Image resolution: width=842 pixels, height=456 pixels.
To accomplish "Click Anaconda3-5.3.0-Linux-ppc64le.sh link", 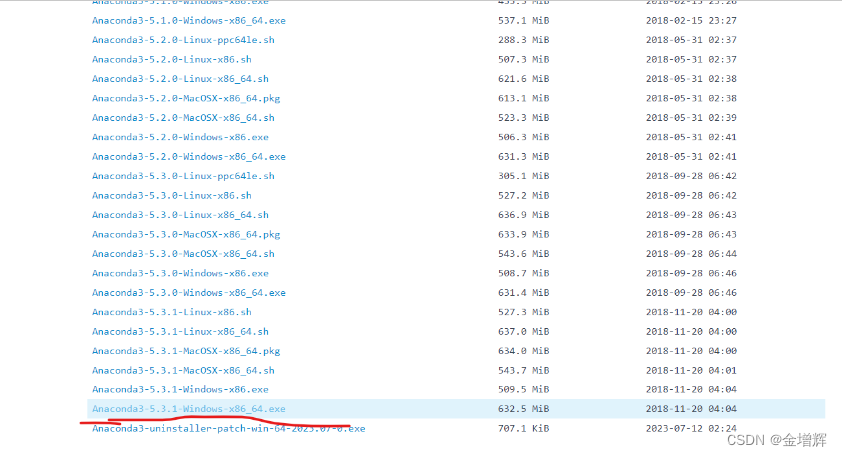I will pyautogui.click(x=183, y=176).
